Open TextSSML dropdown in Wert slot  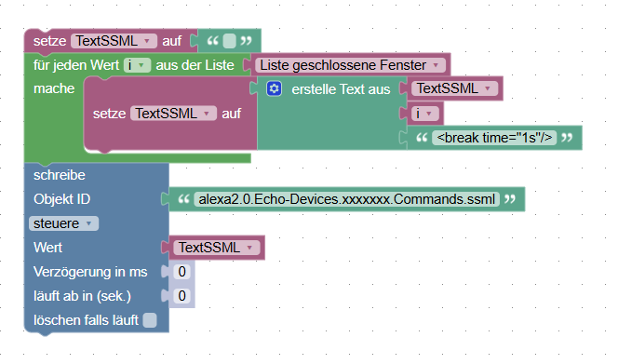[x=216, y=248]
